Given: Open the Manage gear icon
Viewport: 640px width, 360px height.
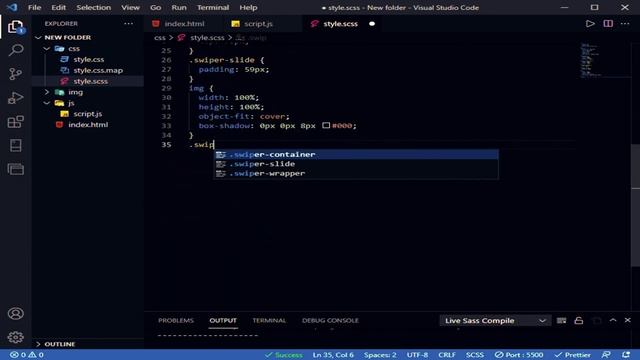Looking at the screenshot, I should click(16, 337).
